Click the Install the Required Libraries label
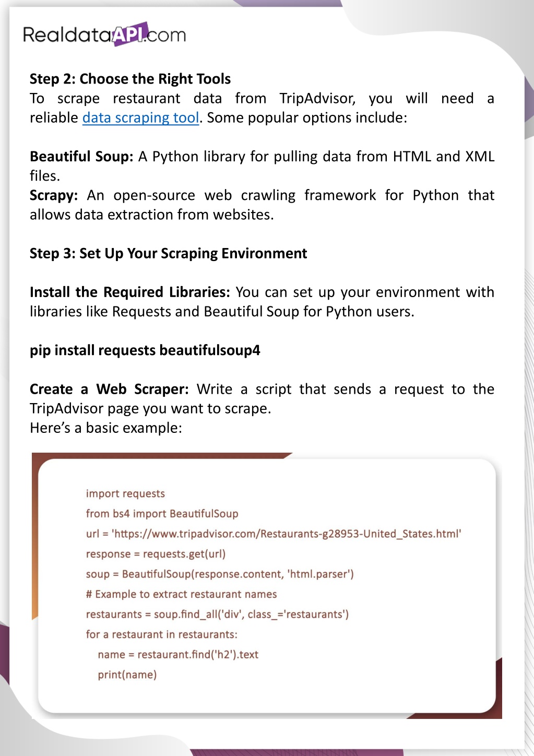 point(129,292)
